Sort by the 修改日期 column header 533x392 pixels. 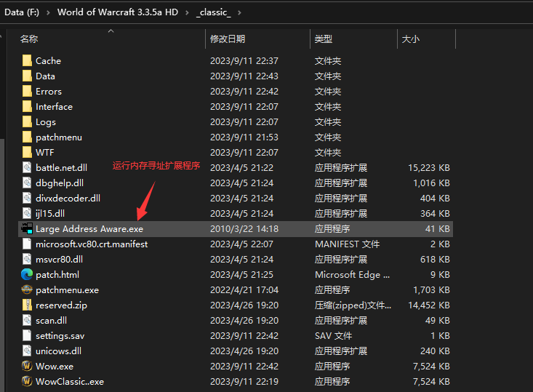[x=228, y=39]
